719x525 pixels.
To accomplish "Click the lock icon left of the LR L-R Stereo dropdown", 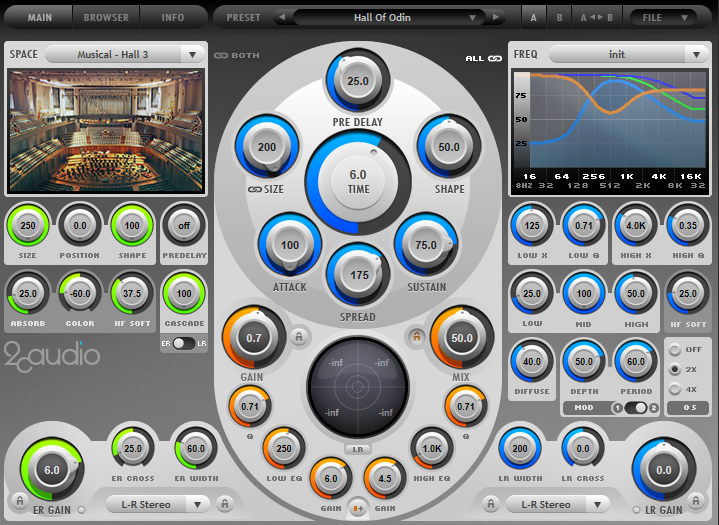I will (x=491, y=504).
